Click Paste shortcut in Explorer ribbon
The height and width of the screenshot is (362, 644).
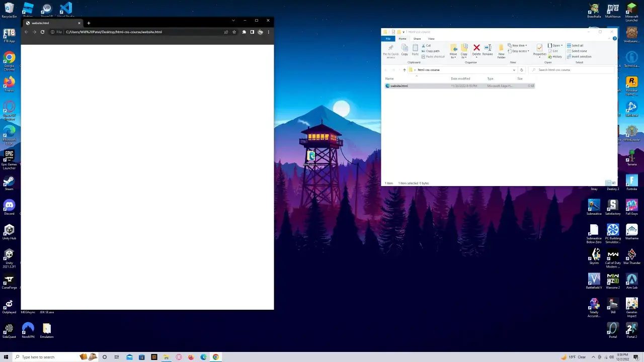[433, 57]
